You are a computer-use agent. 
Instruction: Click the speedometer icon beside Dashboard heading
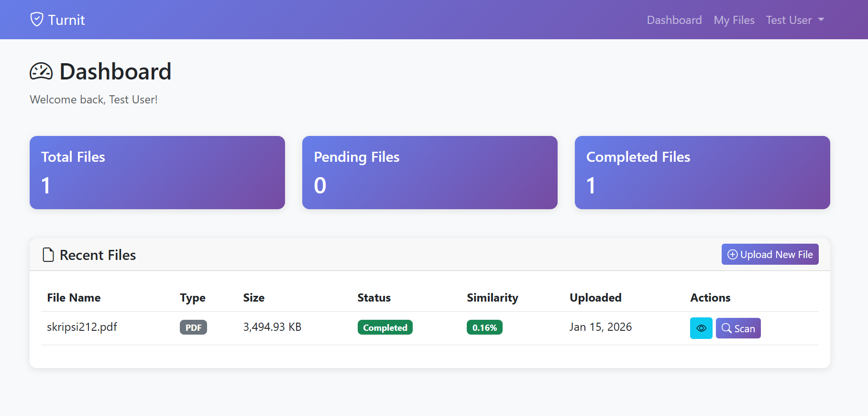click(41, 72)
